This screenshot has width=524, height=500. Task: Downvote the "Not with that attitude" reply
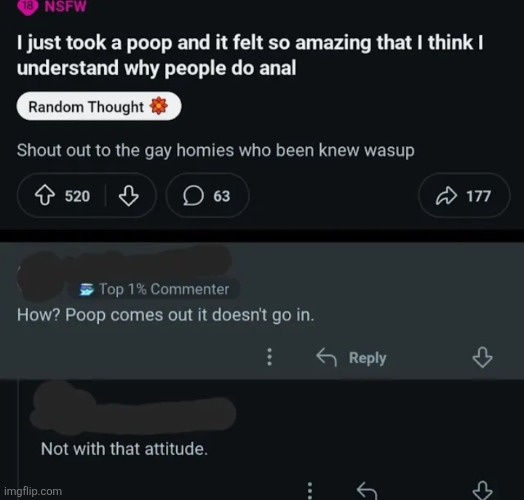click(x=482, y=491)
